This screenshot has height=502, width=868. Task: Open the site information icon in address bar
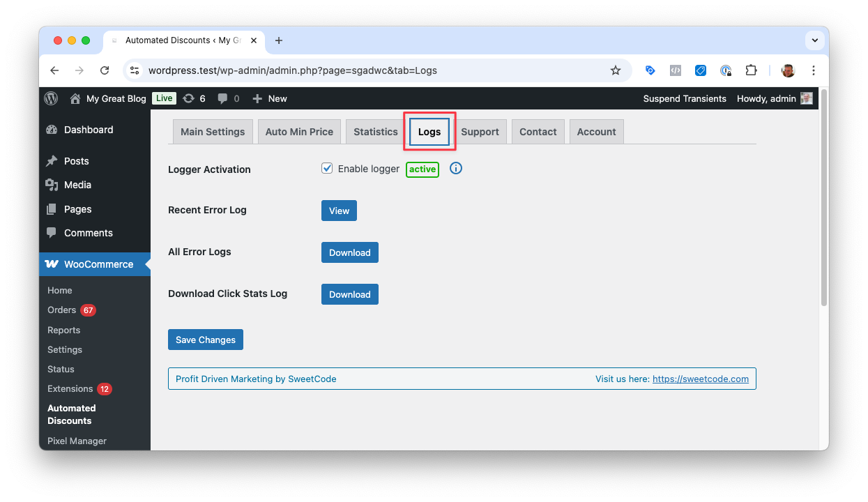pyautogui.click(x=135, y=70)
